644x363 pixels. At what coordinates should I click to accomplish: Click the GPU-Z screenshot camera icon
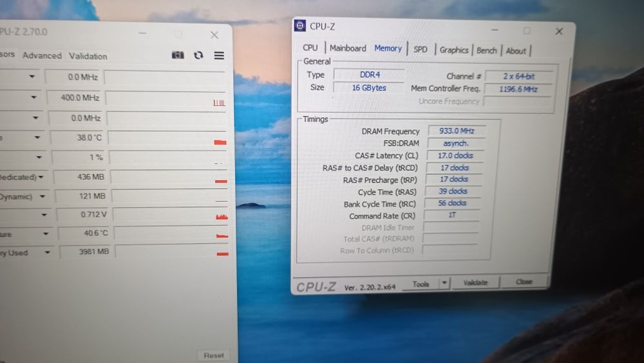pyautogui.click(x=178, y=55)
